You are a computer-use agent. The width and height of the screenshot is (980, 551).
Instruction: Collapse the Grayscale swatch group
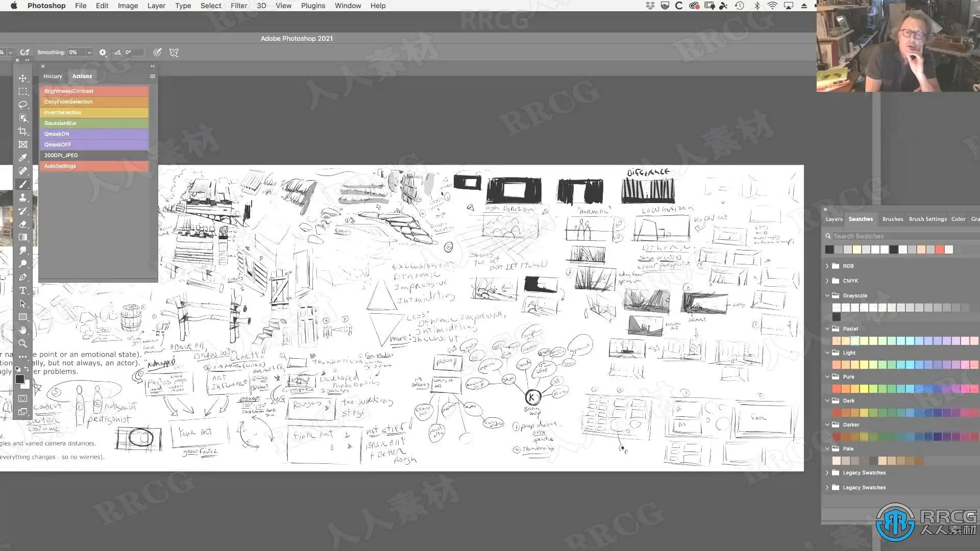pos(827,295)
